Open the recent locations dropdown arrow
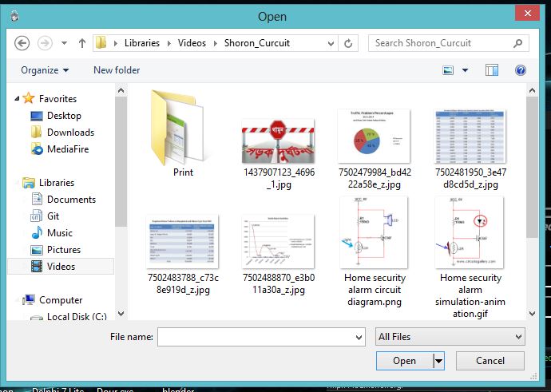Image resolution: width=551 pixels, height=392 pixels. click(x=64, y=43)
